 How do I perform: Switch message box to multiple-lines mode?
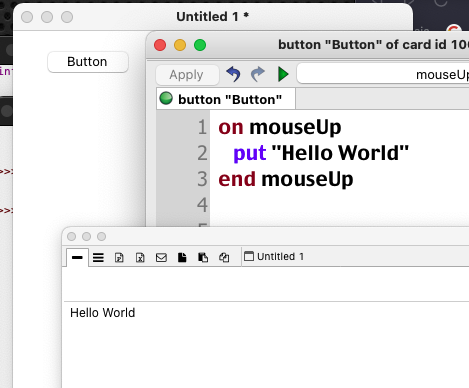pos(98,257)
